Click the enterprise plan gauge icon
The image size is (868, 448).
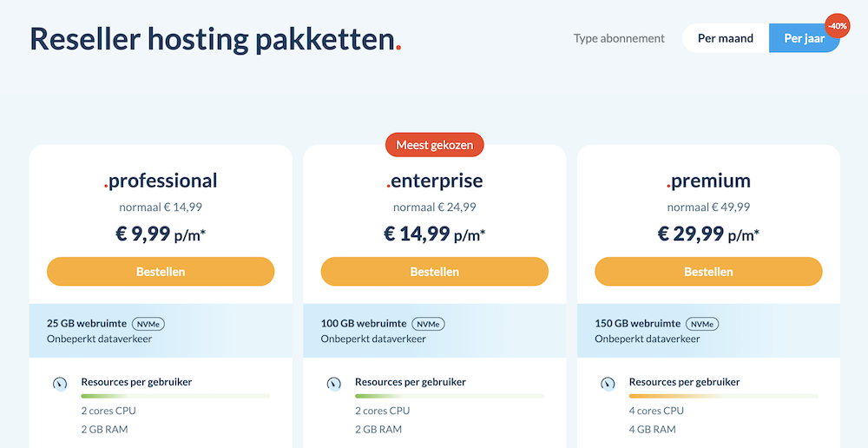(x=334, y=383)
